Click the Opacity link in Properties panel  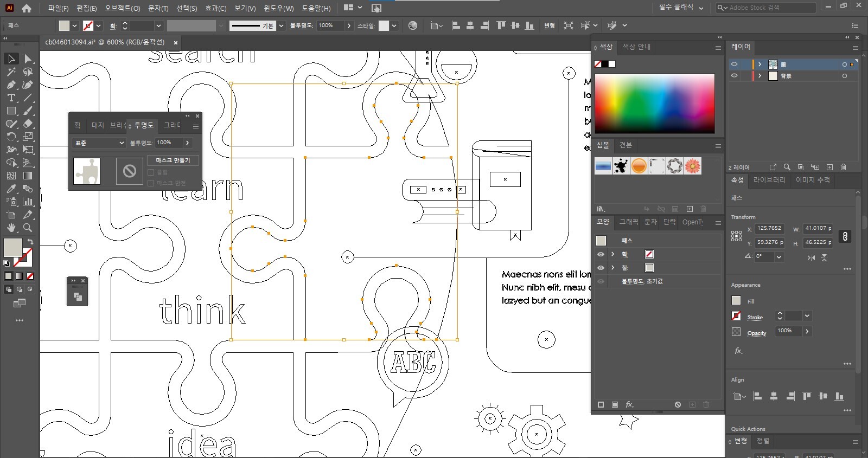(x=756, y=333)
